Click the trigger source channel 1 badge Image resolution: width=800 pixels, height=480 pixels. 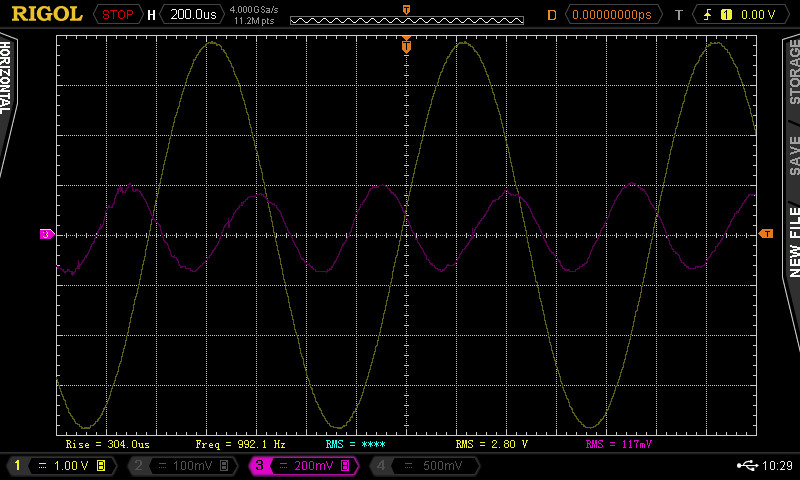pyautogui.click(x=726, y=15)
